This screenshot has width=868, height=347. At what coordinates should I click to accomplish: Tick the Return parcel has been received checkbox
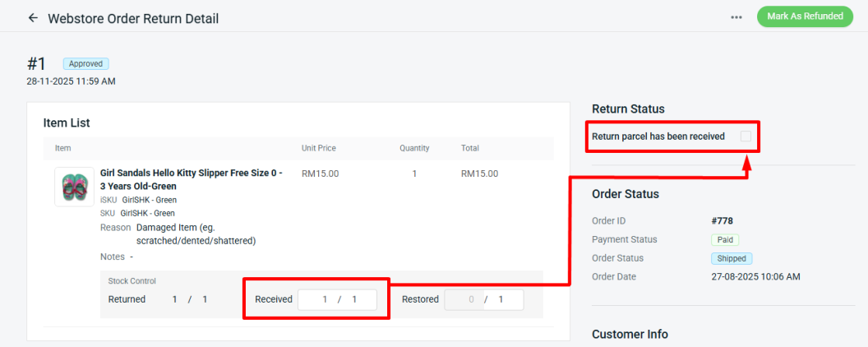(746, 136)
